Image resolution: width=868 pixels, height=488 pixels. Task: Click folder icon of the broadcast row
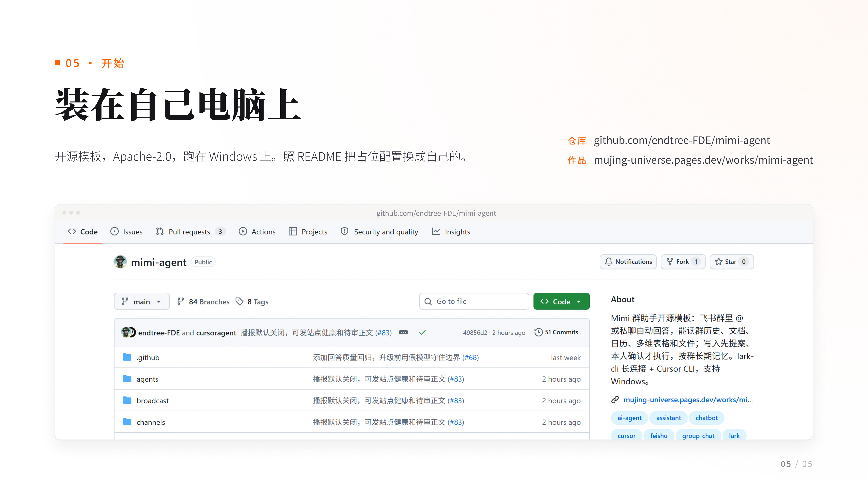click(x=127, y=400)
